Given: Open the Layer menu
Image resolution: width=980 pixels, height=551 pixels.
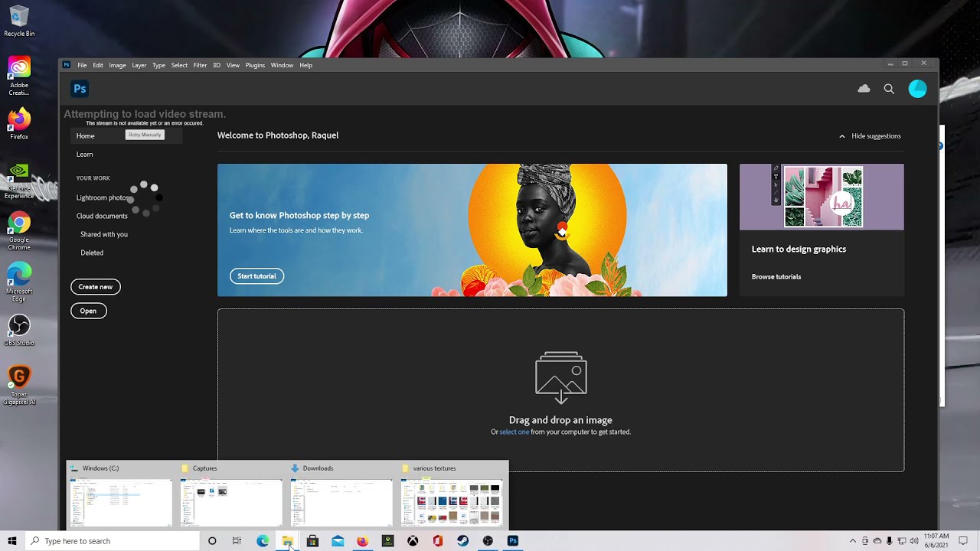Looking at the screenshot, I should (x=139, y=65).
